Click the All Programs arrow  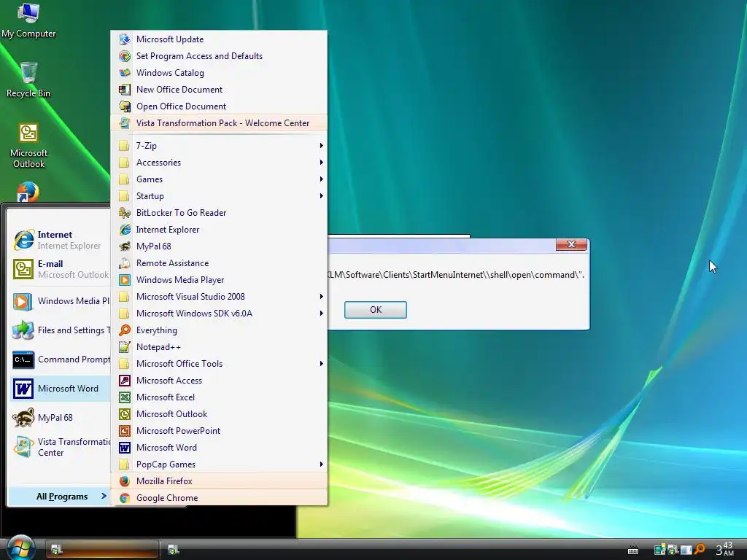(104, 496)
